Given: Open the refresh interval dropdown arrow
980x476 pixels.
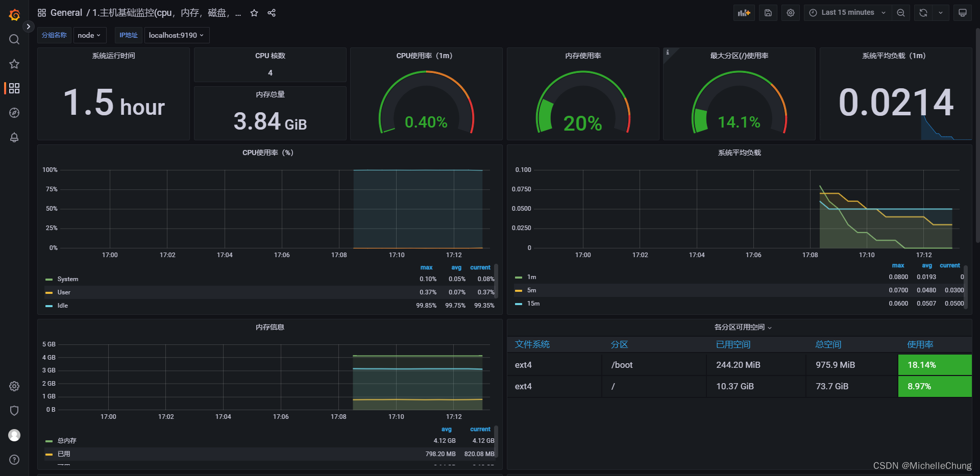Looking at the screenshot, I should 941,13.
